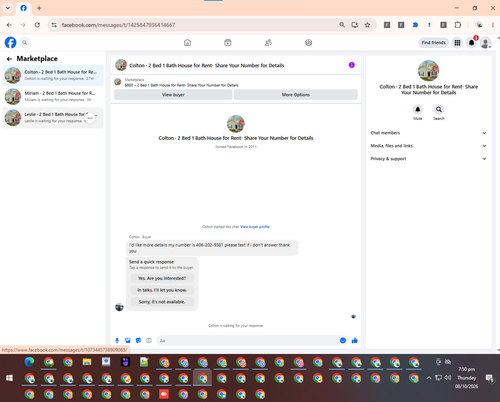500x402 pixels.
Task: Select the Facebook browser tab
Action: [23, 8]
